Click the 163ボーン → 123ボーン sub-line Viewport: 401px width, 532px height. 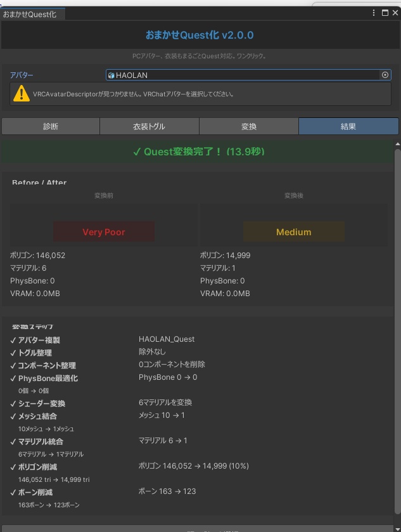pos(49,505)
